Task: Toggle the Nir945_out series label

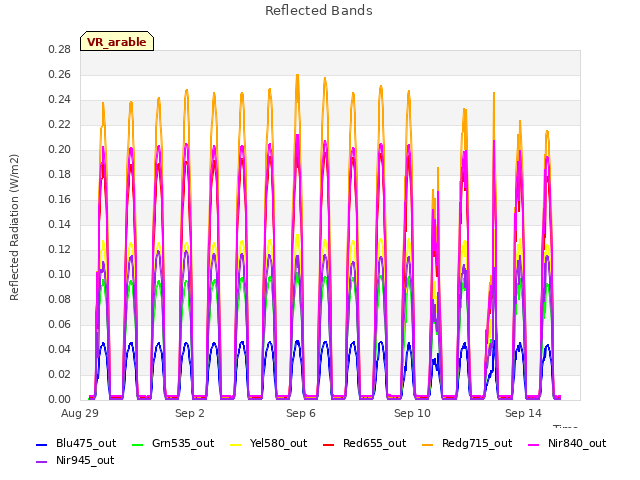Action: coord(85,460)
